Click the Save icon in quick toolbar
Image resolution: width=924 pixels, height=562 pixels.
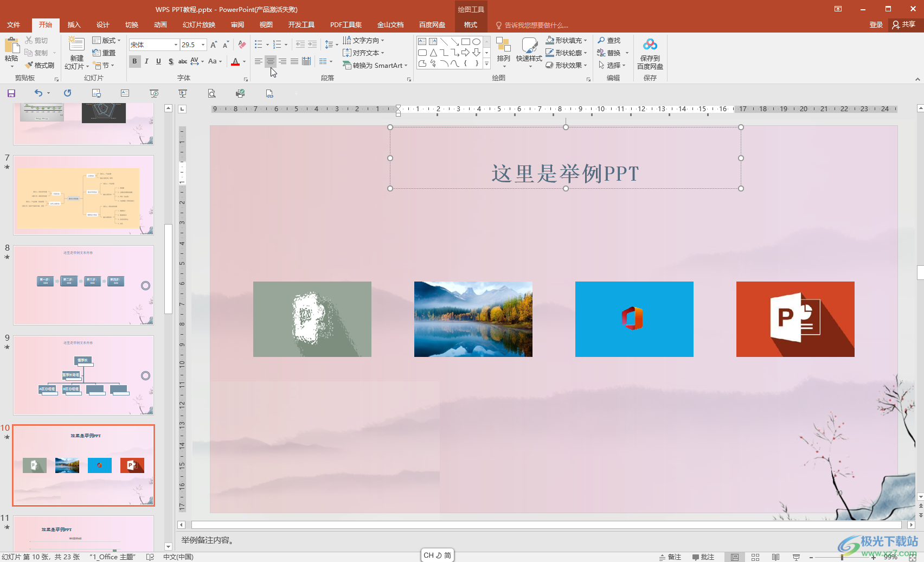(x=11, y=93)
